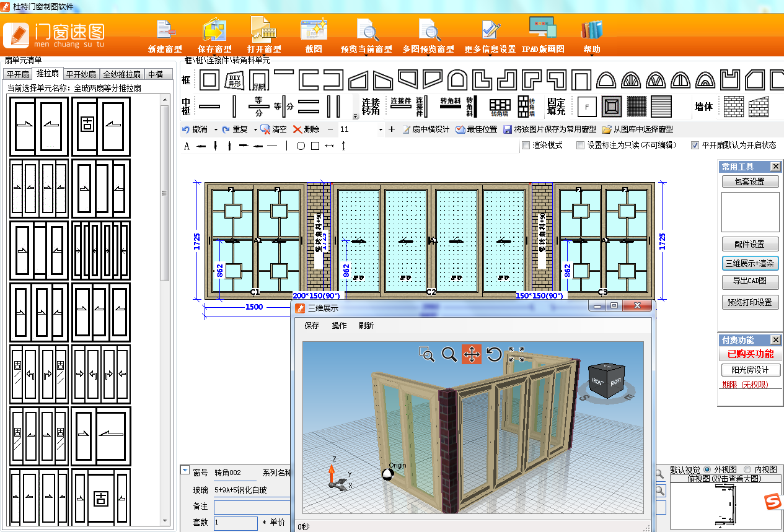Toggle 设置标注为只读 checkbox
Image resolution: width=784 pixels, height=532 pixels.
pyautogui.click(x=581, y=146)
